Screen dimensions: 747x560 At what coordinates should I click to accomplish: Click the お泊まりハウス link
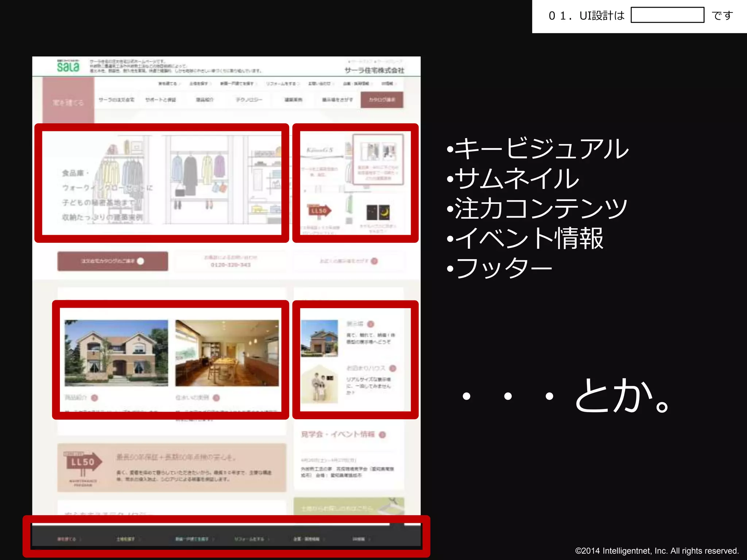point(366,368)
